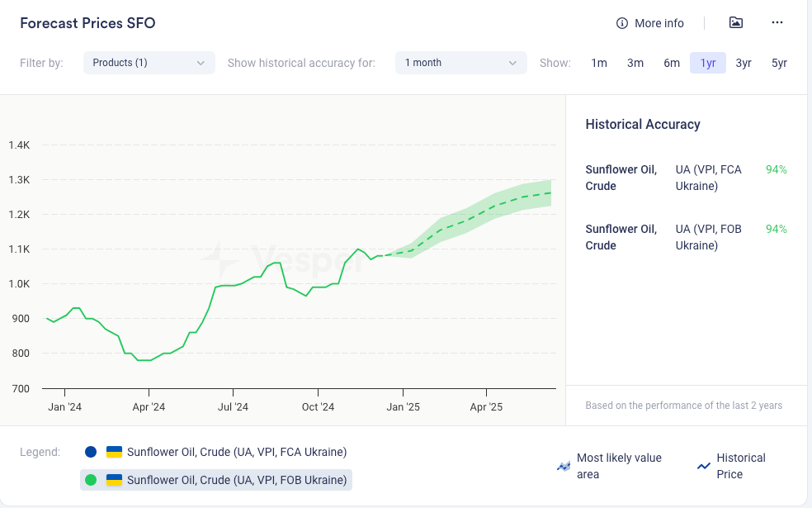Click the More info circle icon
Image resolution: width=812 pixels, height=508 pixels.
[622, 23]
